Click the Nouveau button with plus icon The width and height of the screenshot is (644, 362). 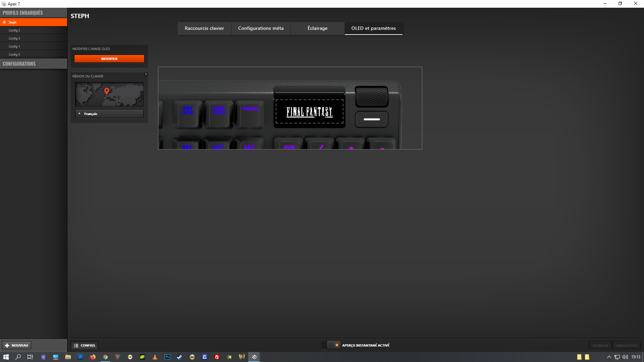[16, 345]
